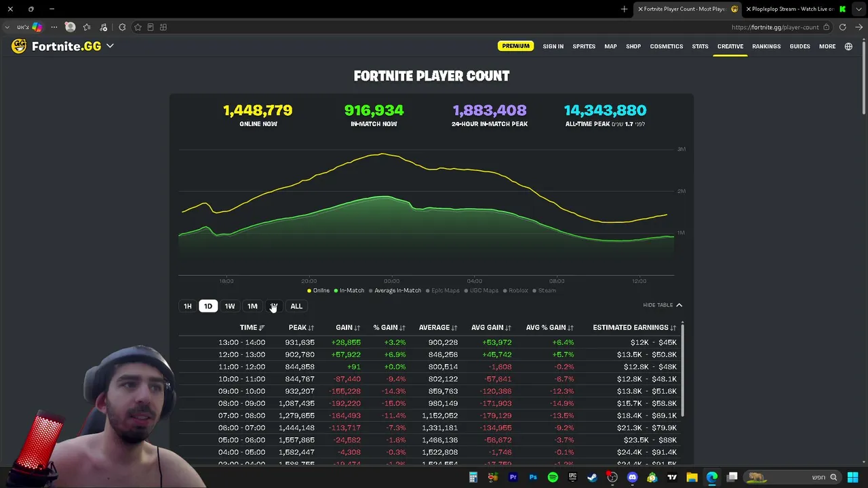Select the ALL time range
This screenshot has height=488, width=868.
point(296,306)
